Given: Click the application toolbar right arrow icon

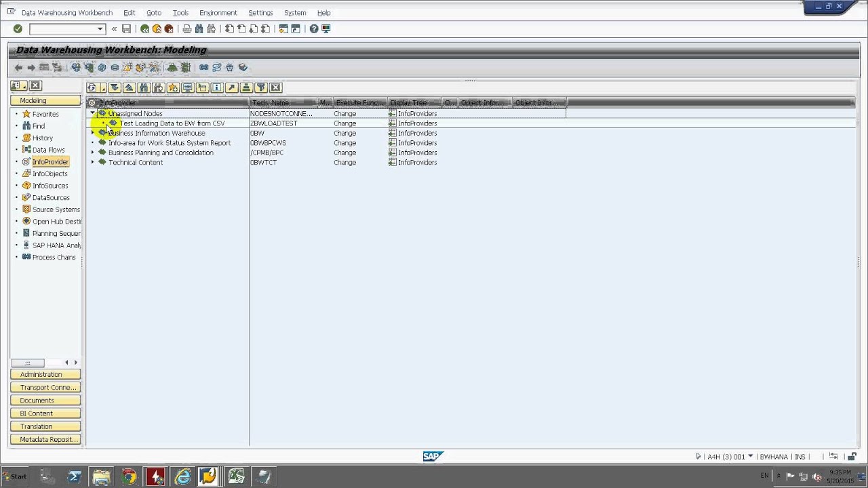Looking at the screenshot, I should tap(31, 68).
